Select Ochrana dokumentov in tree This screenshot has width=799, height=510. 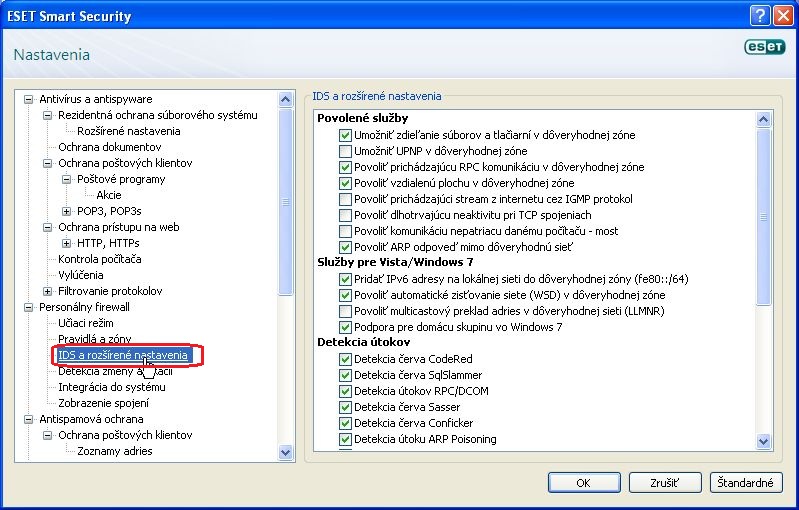(110, 147)
